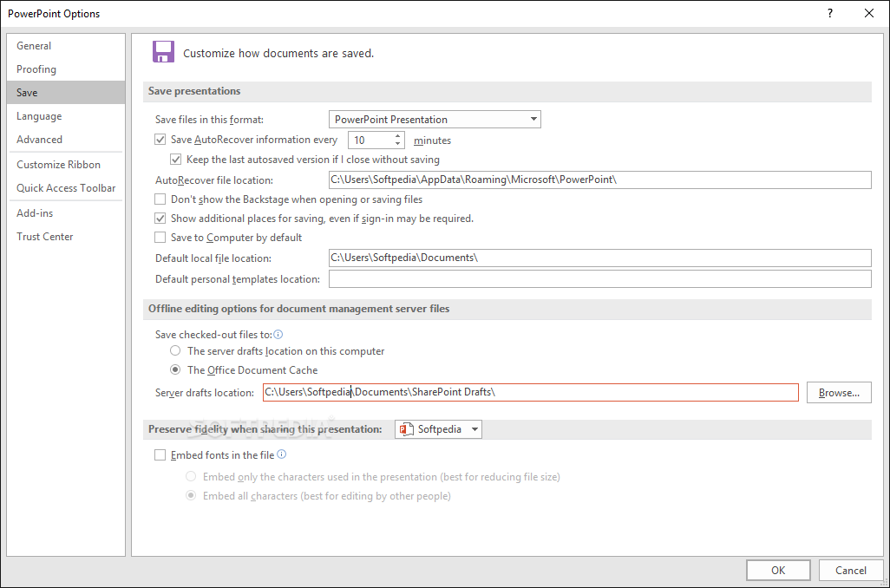Select The Office Document Cache option
The width and height of the screenshot is (890, 588).
coord(175,369)
